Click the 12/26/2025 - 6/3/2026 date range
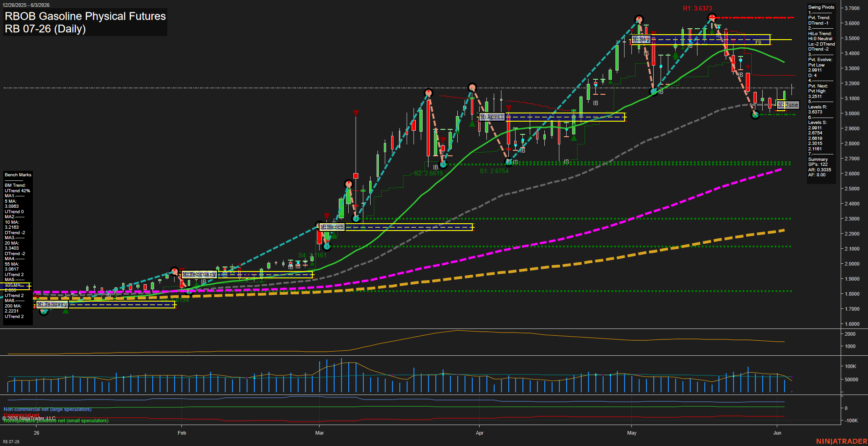This screenshot has width=868, height=446. pyautogui.click(x=26, y=5)
